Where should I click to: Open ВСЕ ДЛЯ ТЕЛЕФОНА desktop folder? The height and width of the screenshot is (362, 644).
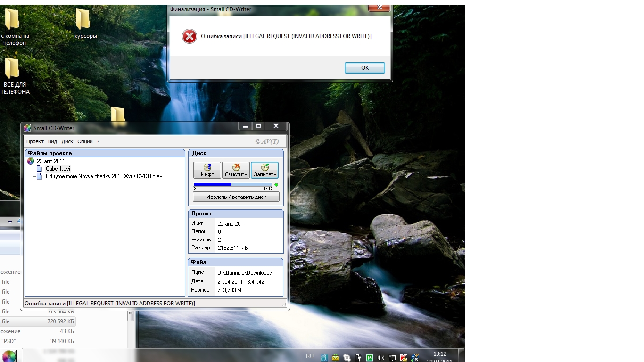pyautogui.click(x=15, y=76)
